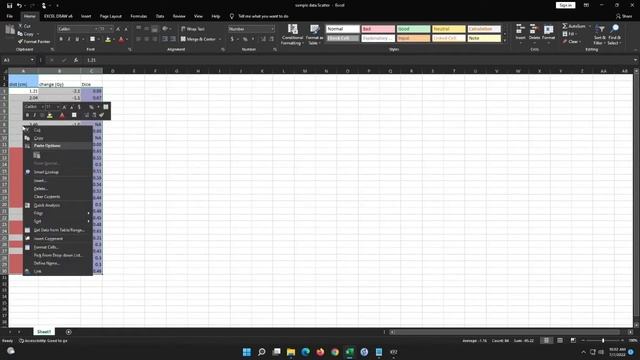Click the Share button
This screenshot has height=360, width=640.
(x=624, y=16)
